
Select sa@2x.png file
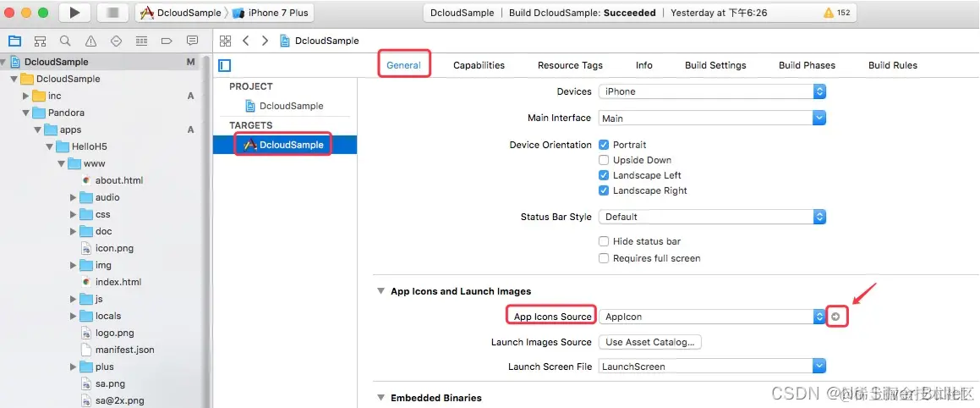point(113,400)
